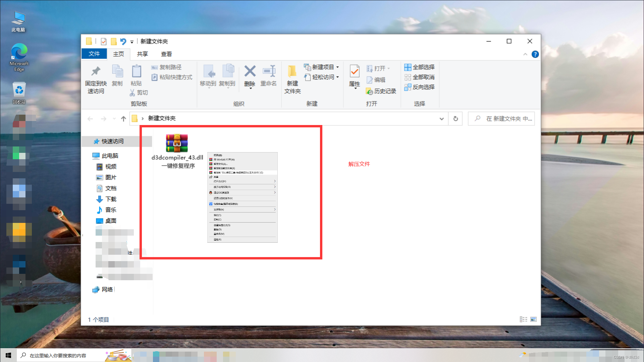This screenshot has height=362, width=644.
Task: Click the back navigation arrow
Action: tap(90, 118)
